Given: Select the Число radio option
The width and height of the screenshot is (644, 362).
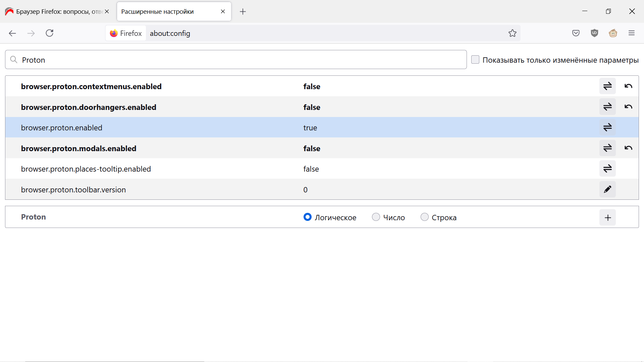Looking at the screenshot, I should 376,217.
